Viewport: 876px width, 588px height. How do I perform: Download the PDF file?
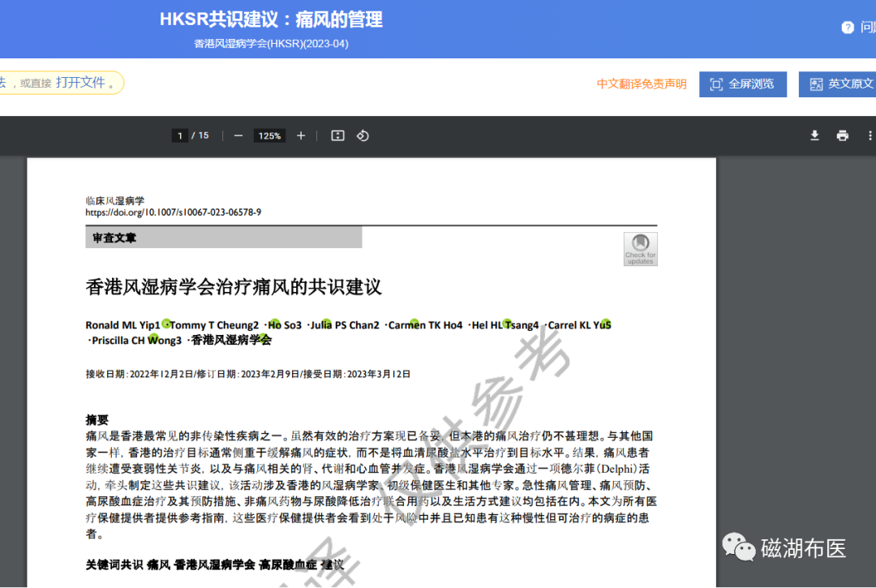click(x=814, y=135)
